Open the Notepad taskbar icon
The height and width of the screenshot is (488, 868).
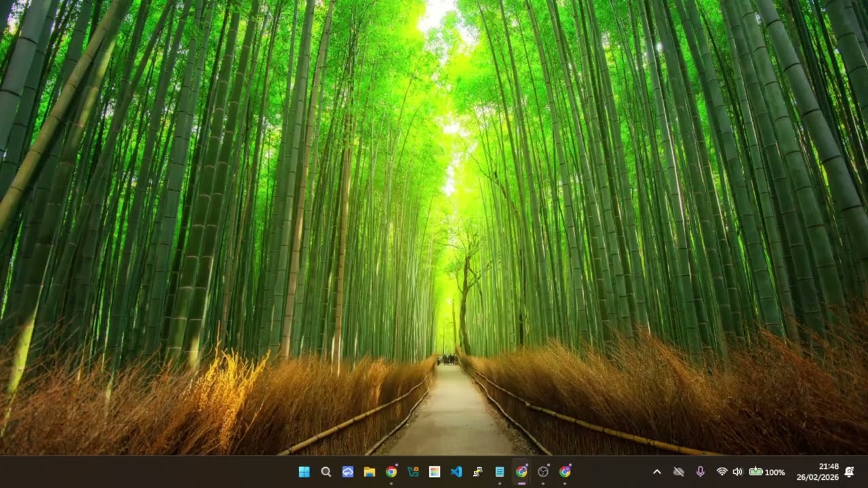[x=500, y=472]
